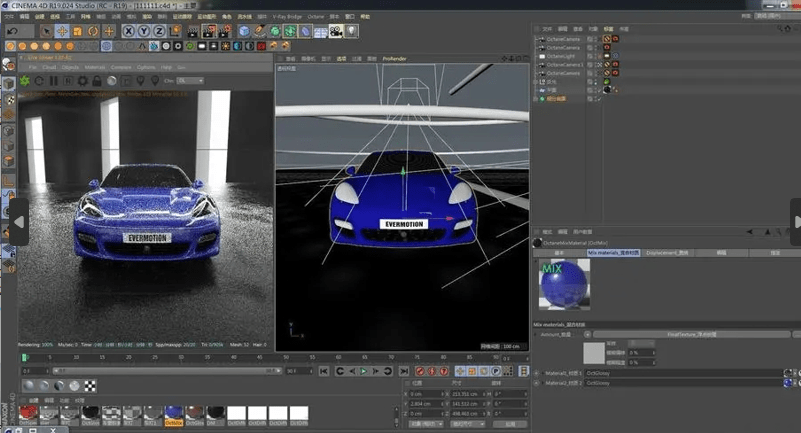Click the red record keyframe button
Screen dimensions: 801x433
tap(420, 371)
